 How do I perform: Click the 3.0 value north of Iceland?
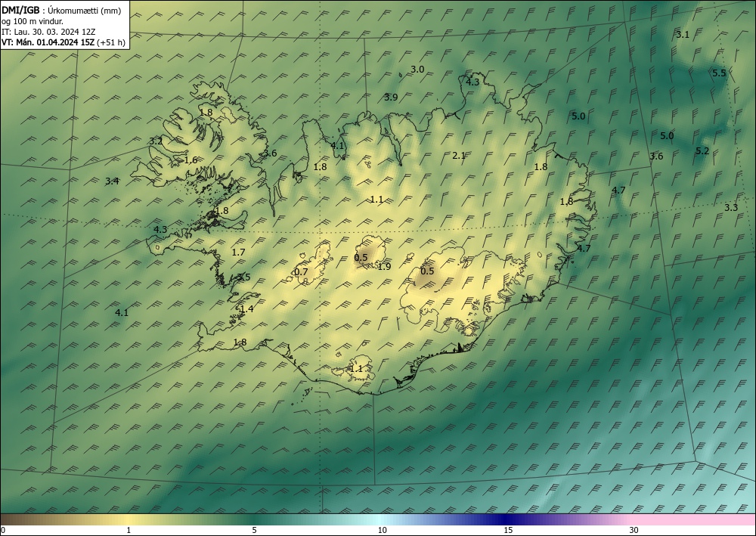417,70
